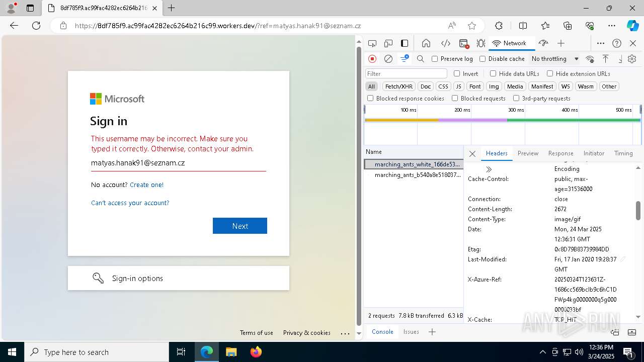Open Network settings gear icon
Image resolution: width=644 pixels, height=362 pixels.
click(632, 59)
